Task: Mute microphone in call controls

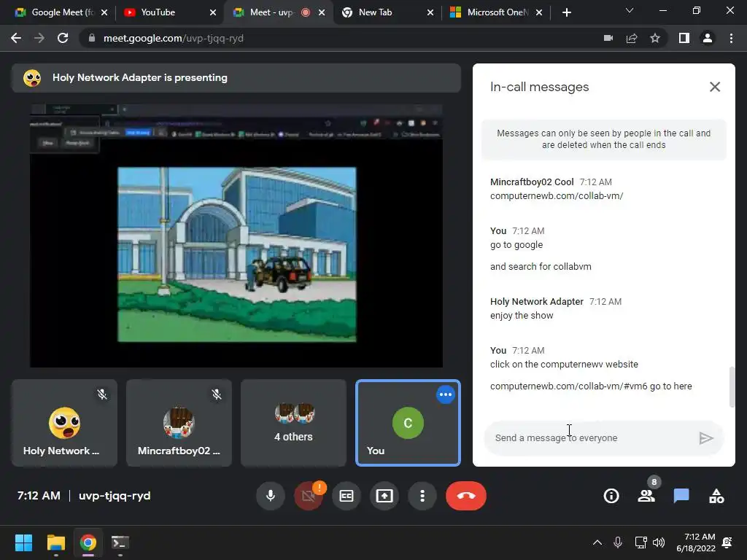Action: point(270,496)
